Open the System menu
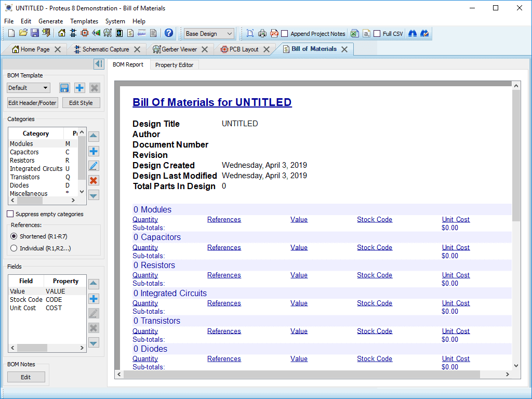 (115, 21)
